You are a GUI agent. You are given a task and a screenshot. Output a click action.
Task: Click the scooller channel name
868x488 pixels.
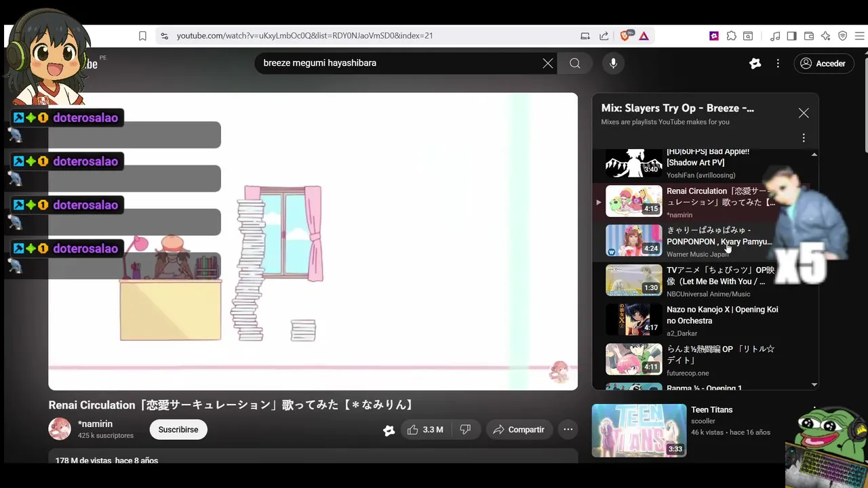click(x=703, y=422)
